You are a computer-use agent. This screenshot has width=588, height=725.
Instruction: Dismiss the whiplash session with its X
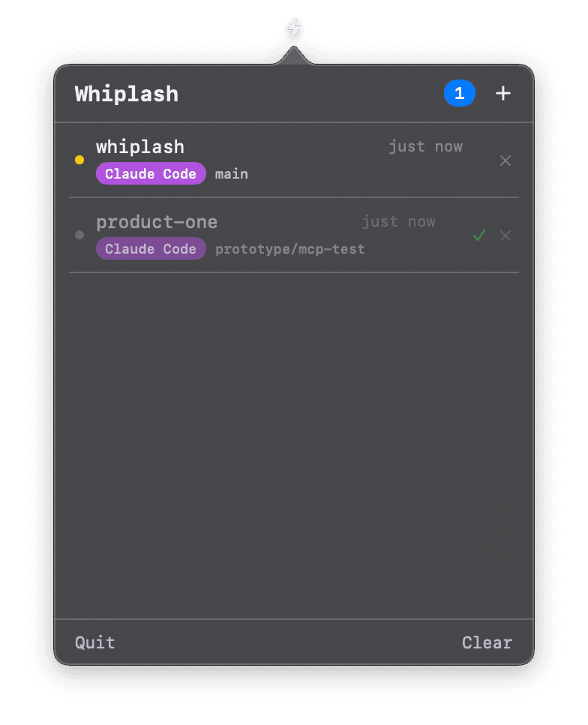(505, 160)
